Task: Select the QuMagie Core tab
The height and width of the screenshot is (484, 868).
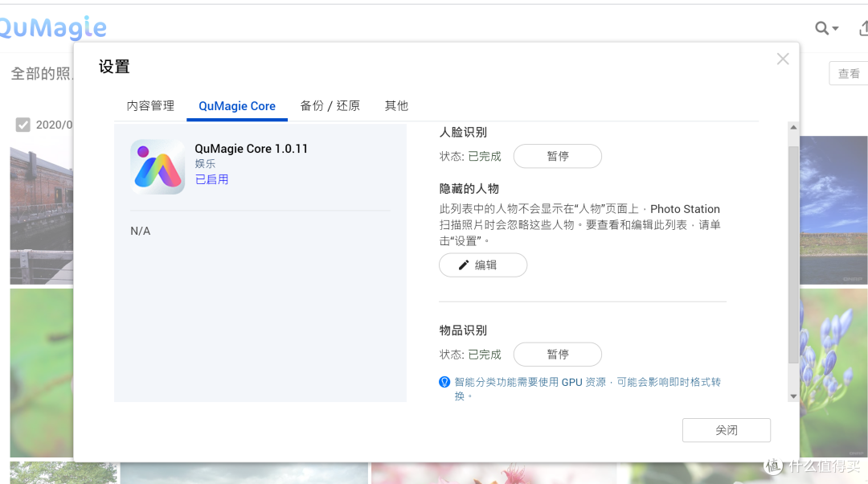Action: (237, 106)
